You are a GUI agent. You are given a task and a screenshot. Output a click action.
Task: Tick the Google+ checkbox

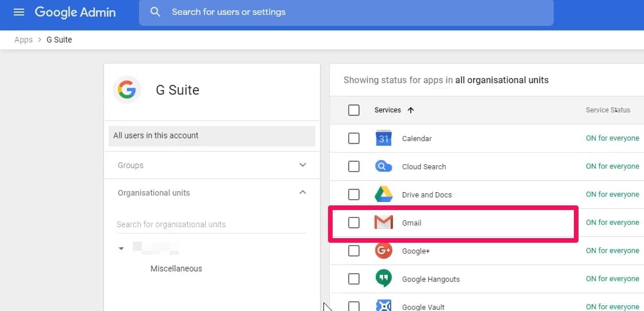[x=354, y=251]
